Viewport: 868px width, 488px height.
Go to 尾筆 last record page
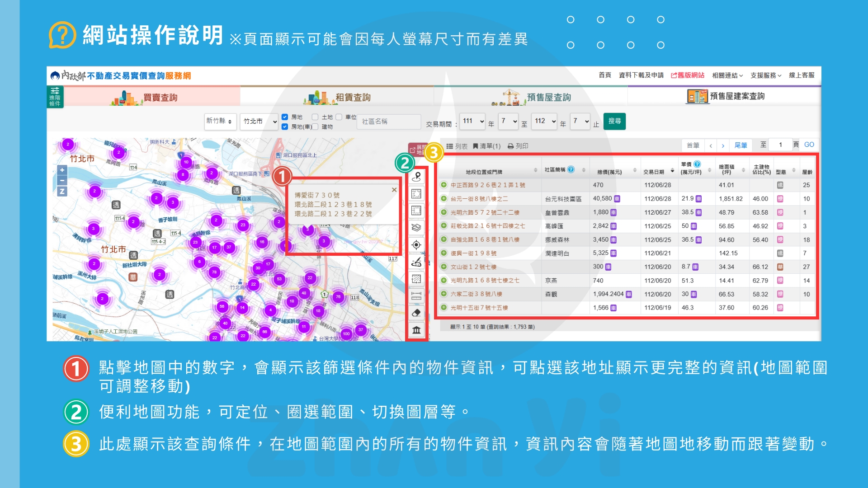tap(741, 145)
